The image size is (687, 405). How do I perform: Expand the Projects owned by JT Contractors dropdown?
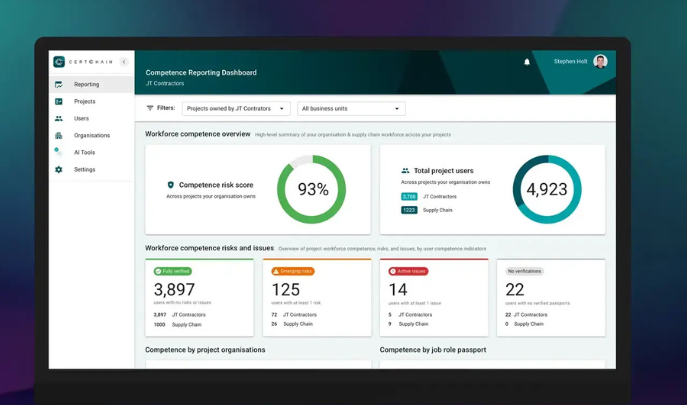coord(236,108)
